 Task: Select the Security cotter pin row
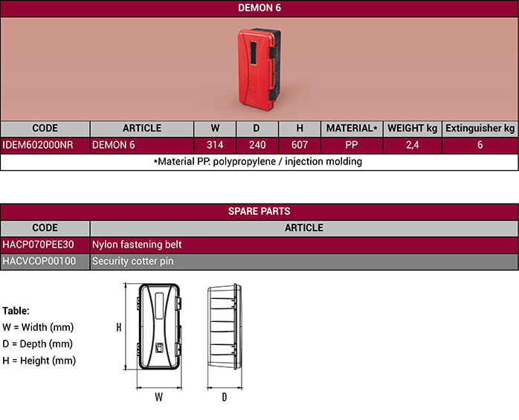pyautogui.click(x=304, y=262)
